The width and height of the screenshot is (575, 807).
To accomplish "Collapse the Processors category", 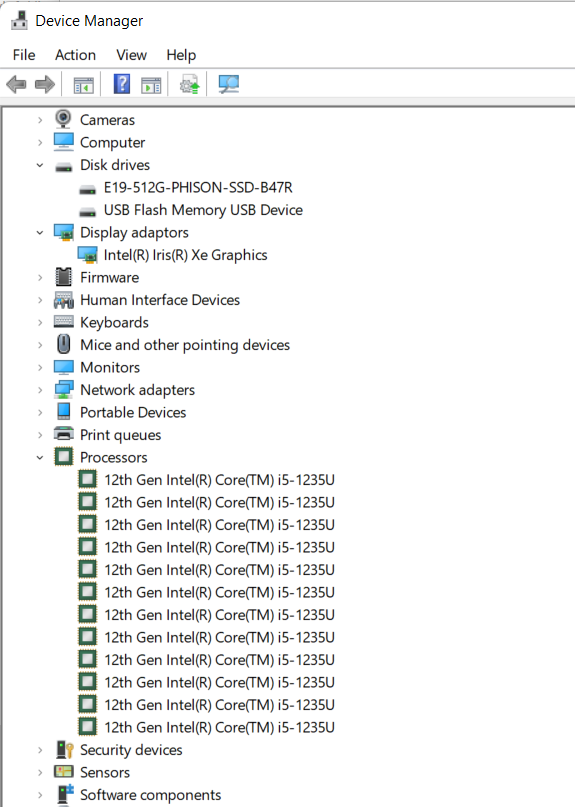I will (40, 458).
